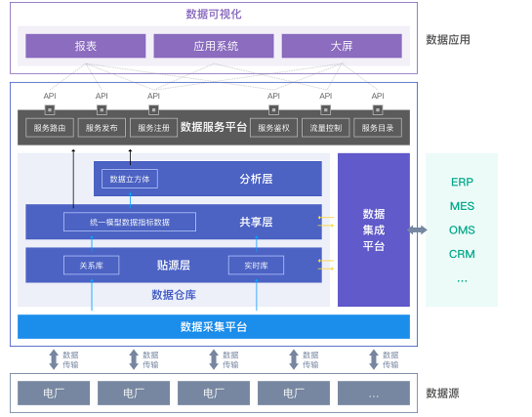Click the 数据源 label

442,394
